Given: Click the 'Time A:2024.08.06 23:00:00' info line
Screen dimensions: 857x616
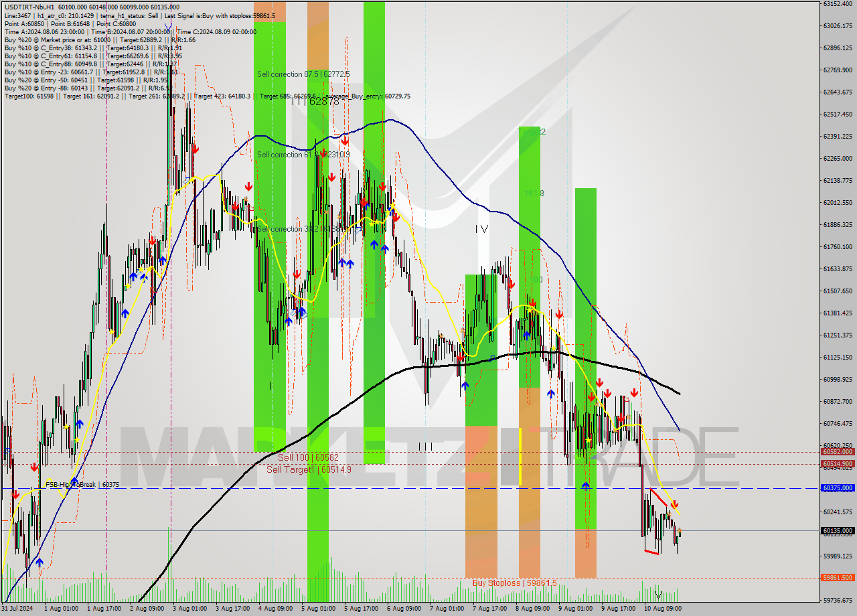Looking at the screenshot, I should coord(130,31).
